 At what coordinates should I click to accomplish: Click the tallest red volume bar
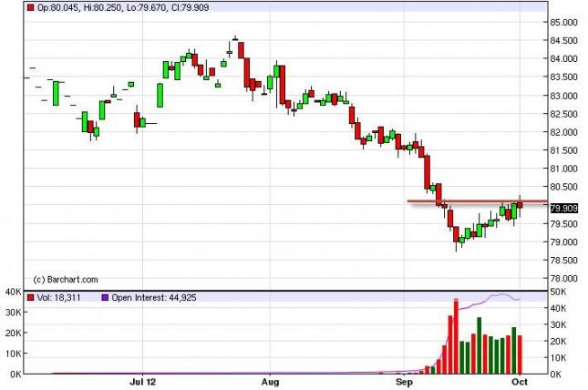click(456, 336)
